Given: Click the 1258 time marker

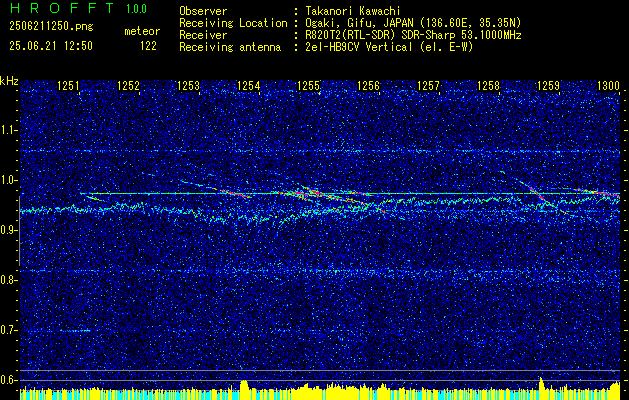Looking at the screenshot, I should coord(489,85).
